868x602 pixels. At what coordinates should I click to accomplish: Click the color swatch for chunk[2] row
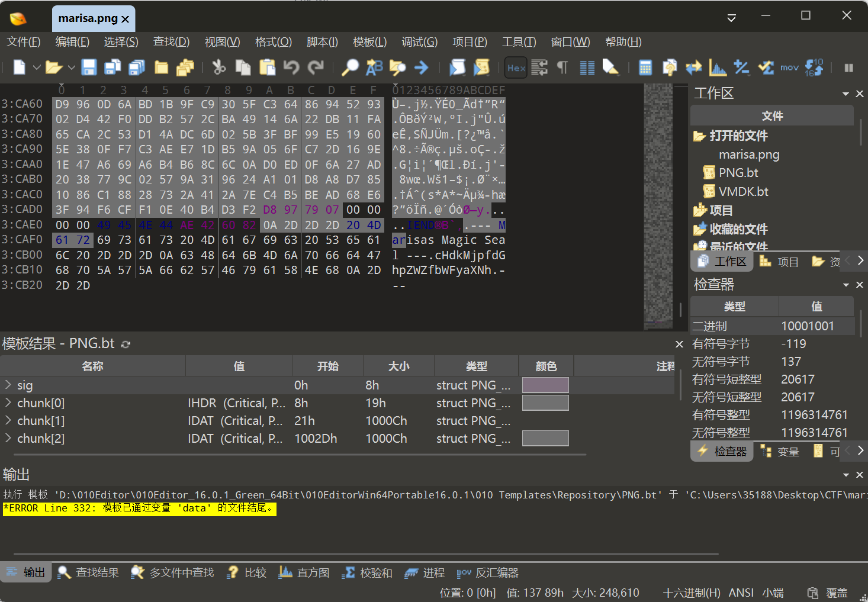tap(545, 438)
